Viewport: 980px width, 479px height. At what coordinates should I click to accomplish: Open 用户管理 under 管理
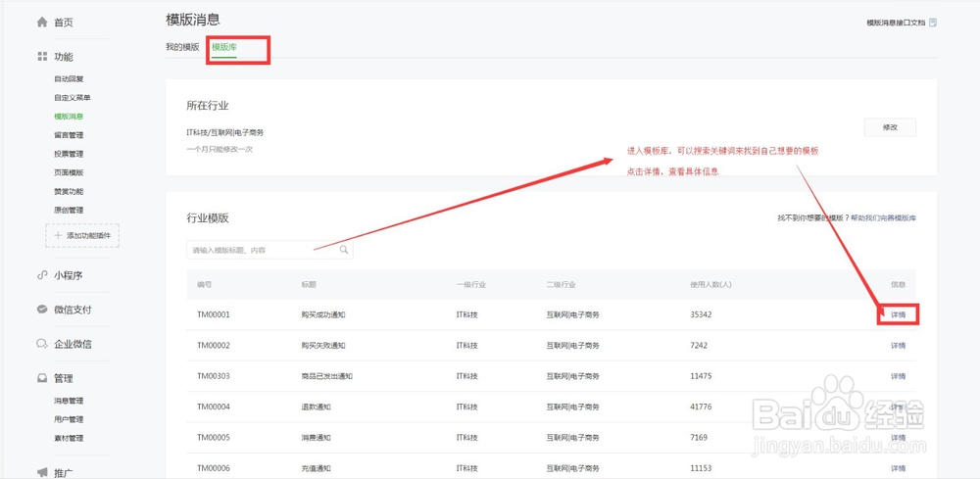point(69,419)
